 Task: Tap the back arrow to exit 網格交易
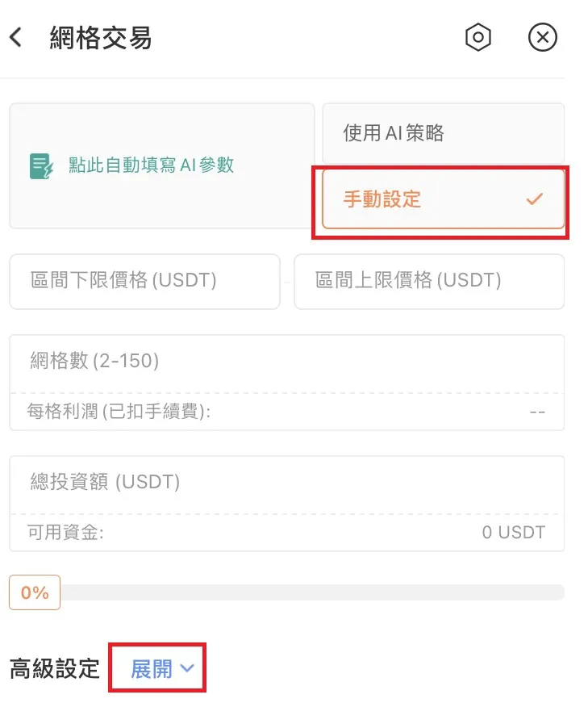point(17,37)
